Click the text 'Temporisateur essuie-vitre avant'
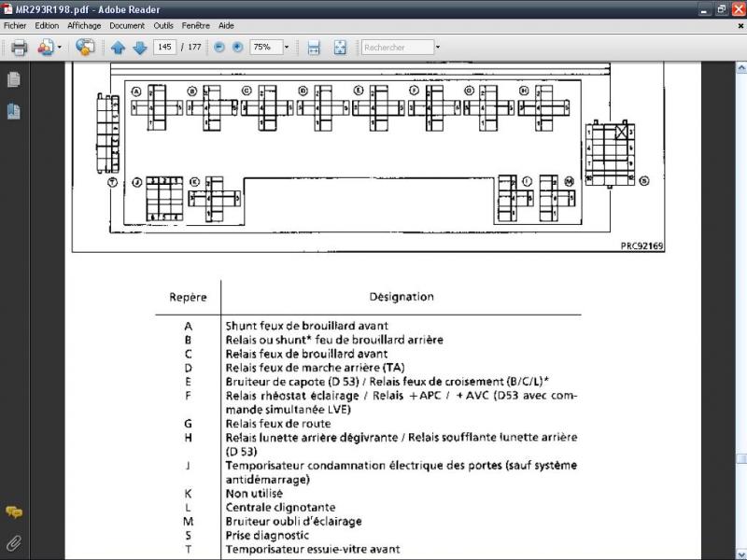Image resolution: width=747 pixels, height=560 pixels. pos(313,549)
